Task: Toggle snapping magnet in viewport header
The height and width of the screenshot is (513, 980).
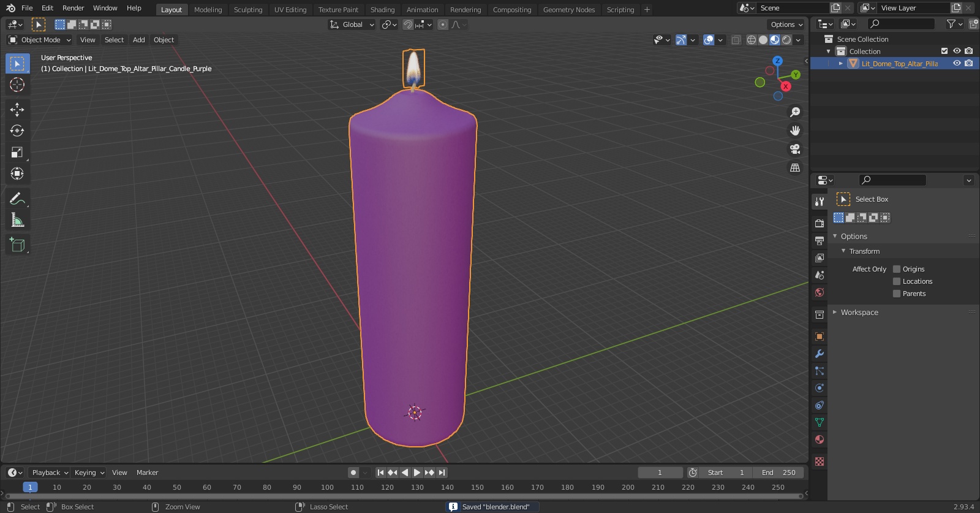Action: [x=408, y=25]
